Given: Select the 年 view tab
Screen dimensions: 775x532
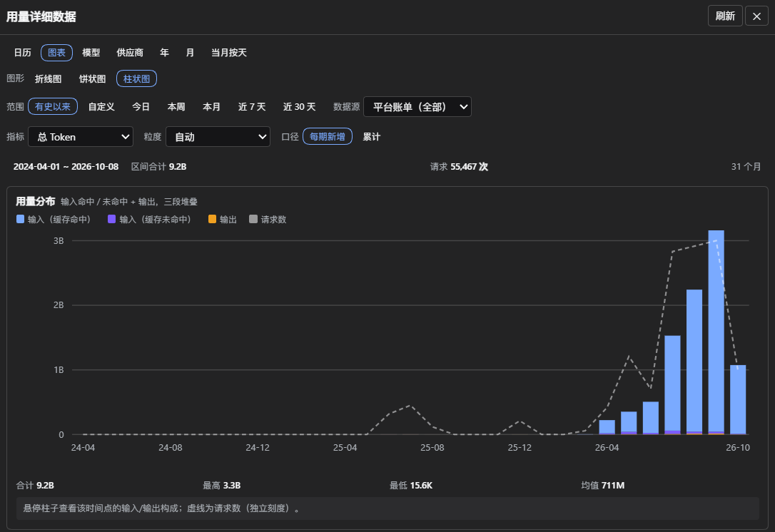Looking at the screenshot, I should click(165, 52).
